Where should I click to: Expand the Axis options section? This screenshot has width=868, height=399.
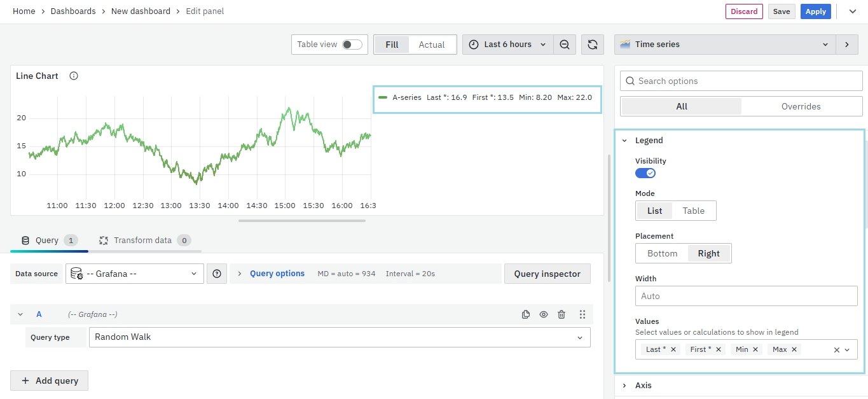click(x=644, y=386)
